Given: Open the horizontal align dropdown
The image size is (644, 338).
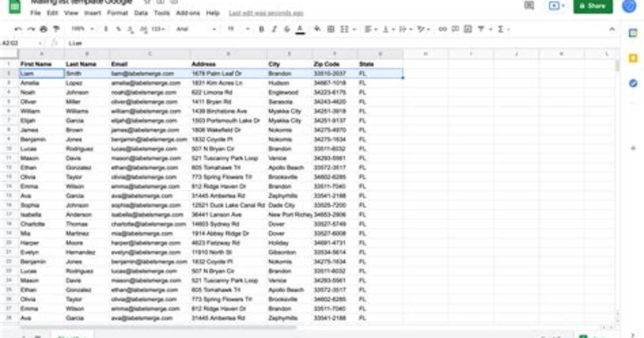Looking at the screenshot, I should pyautogui.click(x=371, y=29).
